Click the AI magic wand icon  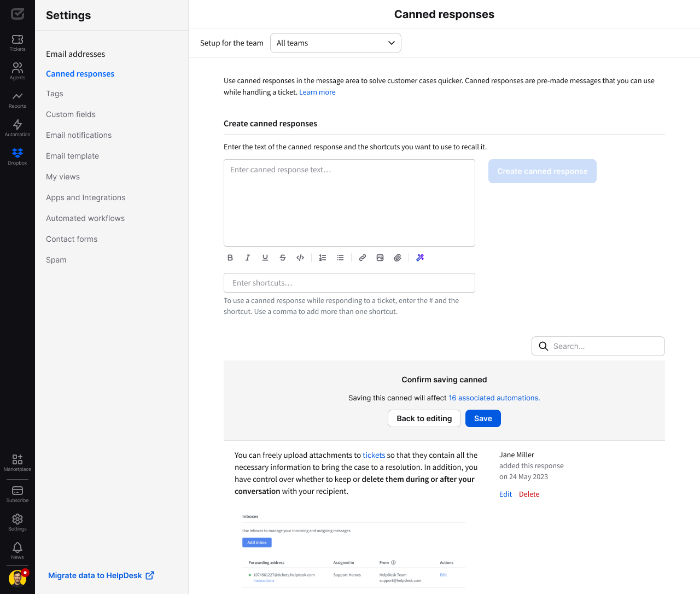(x=420, y=258)
